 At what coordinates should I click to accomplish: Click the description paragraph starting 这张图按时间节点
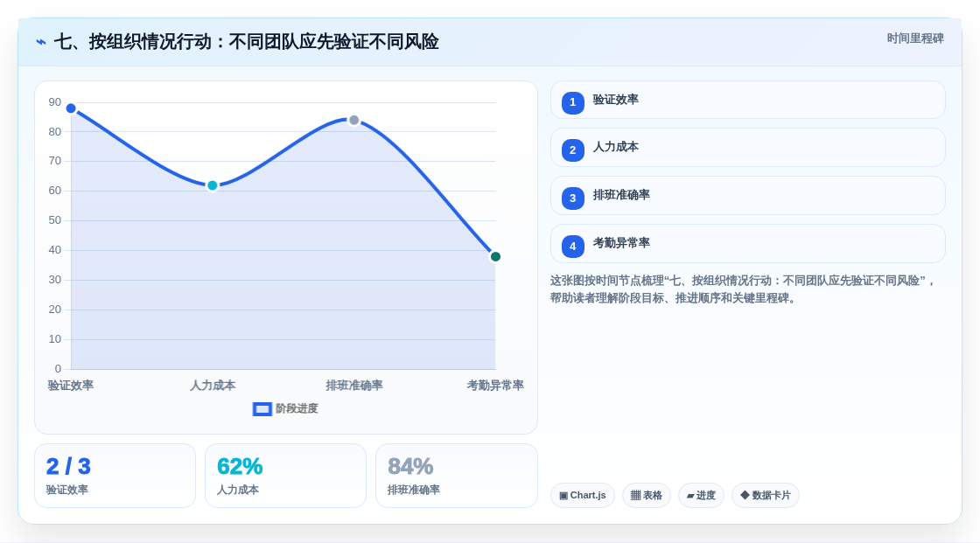(743, 289)
